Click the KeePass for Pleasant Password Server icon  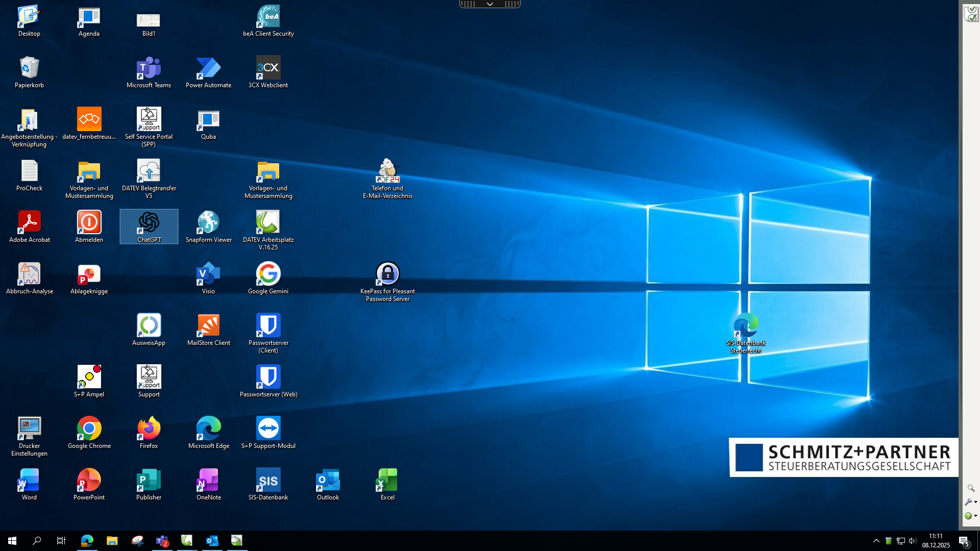click(x=387, y=274)
